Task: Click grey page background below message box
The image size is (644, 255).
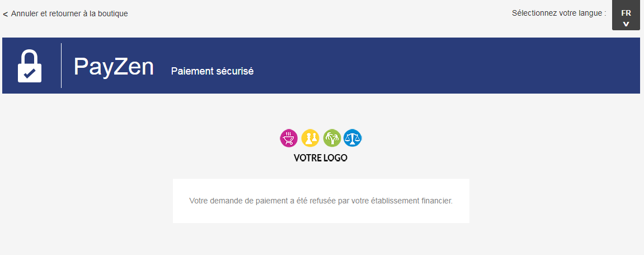Action: pos(321,240)
